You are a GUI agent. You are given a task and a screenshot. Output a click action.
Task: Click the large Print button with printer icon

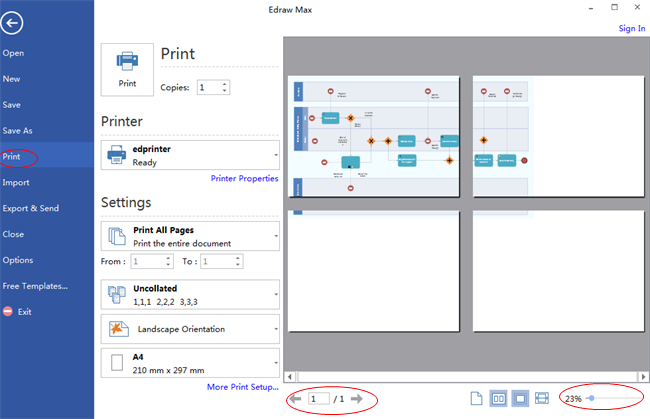pos(127,70)
